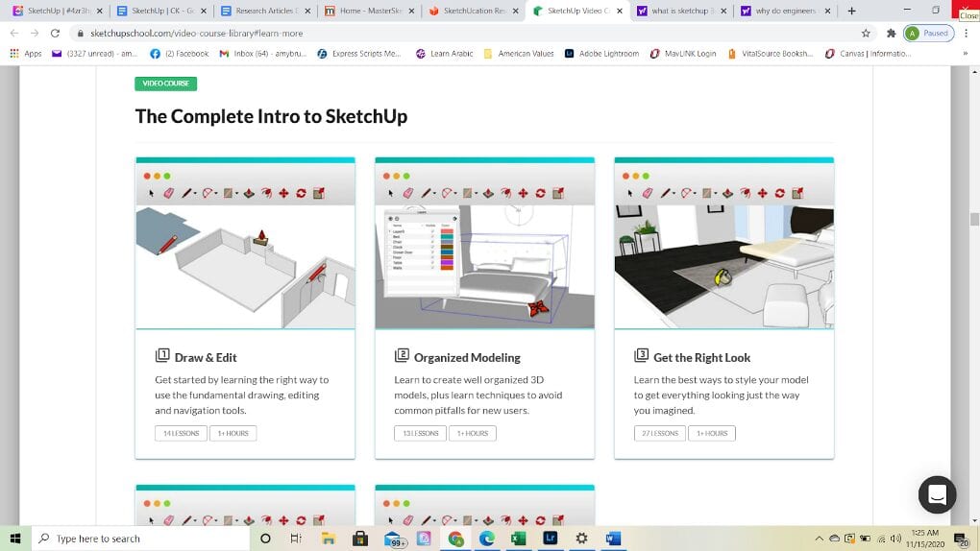
Task: Click the select arrow icon in Get the Right Look card
Action: point(630,193)
